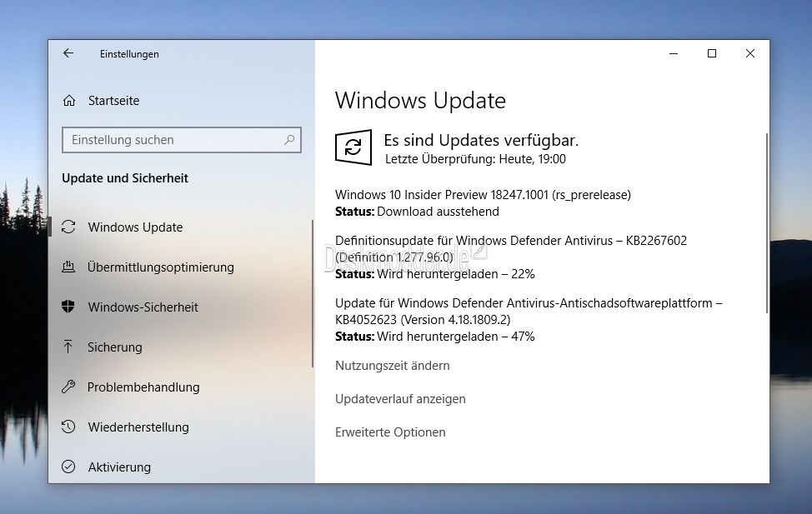Open Wiederherstellung options
Image resolution: width=812 pixels, height=514 pixels.
coord(138,427)
